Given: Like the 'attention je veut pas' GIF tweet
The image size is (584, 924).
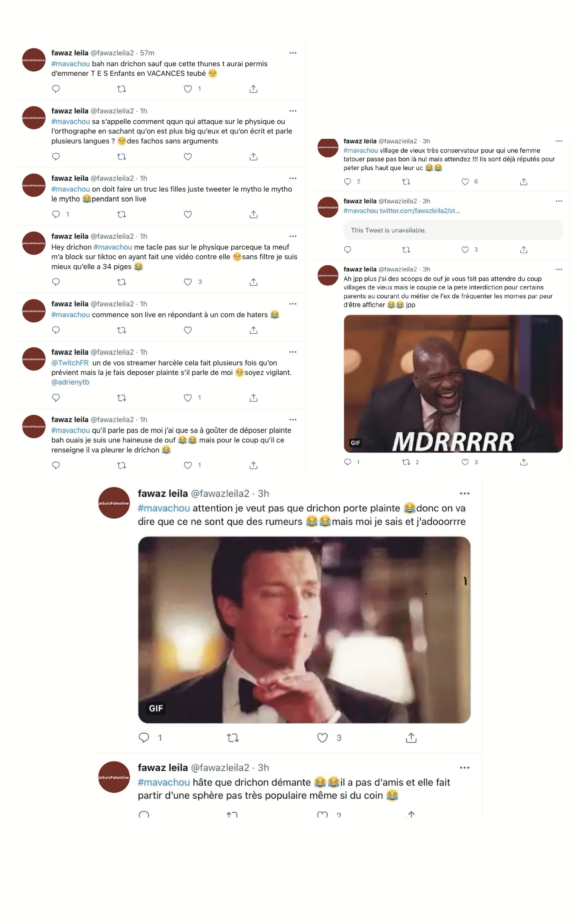Looking at the screenshot, I should (322, 737).
